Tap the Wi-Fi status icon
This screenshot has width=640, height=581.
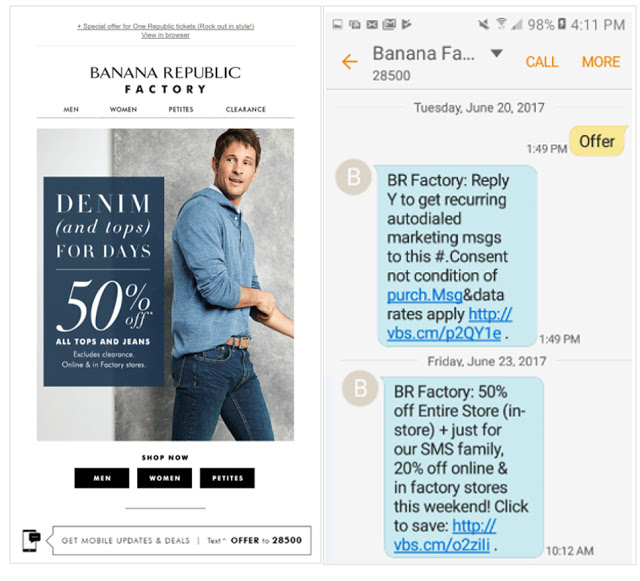tap(501, 24)
